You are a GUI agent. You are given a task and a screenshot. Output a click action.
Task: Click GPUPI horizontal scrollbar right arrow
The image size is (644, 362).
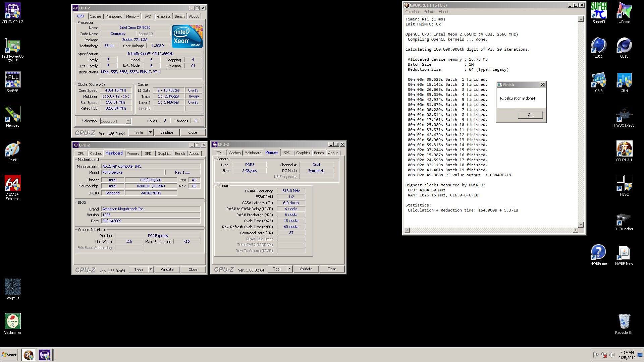click(x=576, y=230)
